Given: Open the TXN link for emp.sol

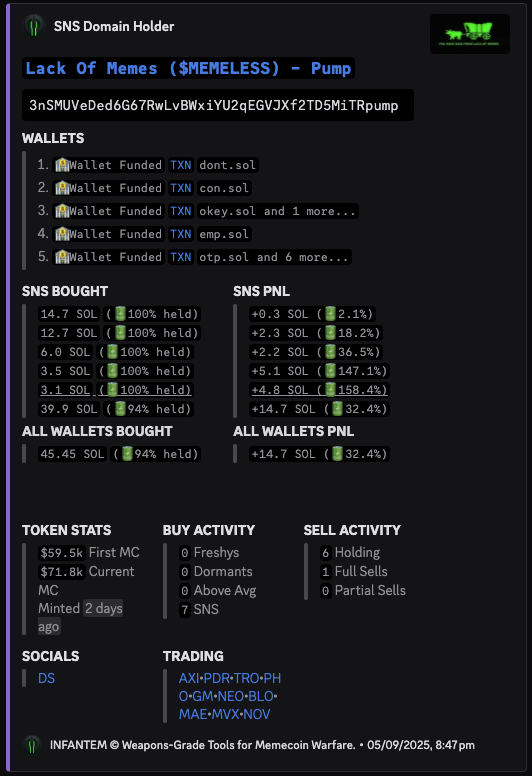Looking at the screenshot, I should coord(181,234).
